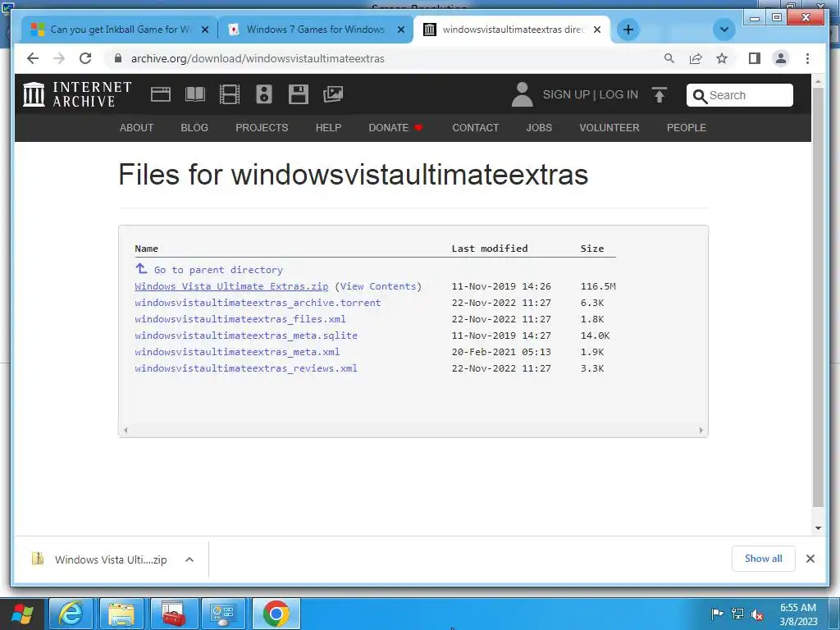Open the Texts book icon
Viewport: 840px width, 630px height.
point(195,94)
